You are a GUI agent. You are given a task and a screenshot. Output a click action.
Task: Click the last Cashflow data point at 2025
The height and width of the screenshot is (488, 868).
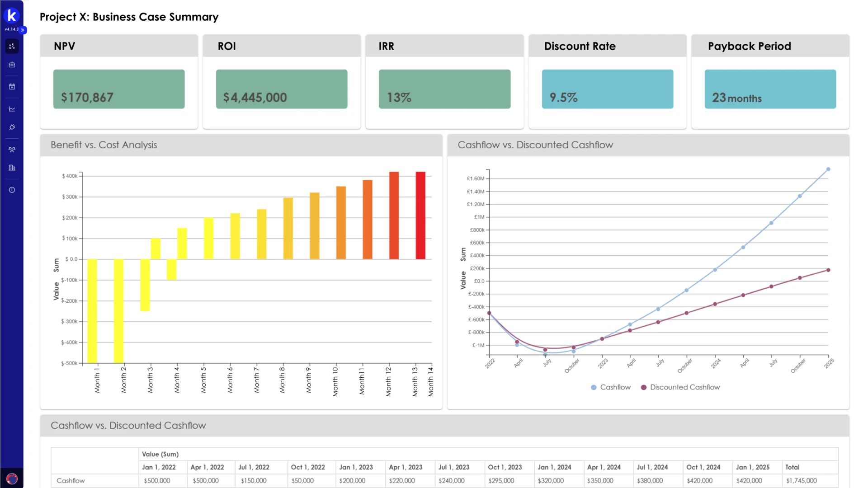(x=828, y=169)
